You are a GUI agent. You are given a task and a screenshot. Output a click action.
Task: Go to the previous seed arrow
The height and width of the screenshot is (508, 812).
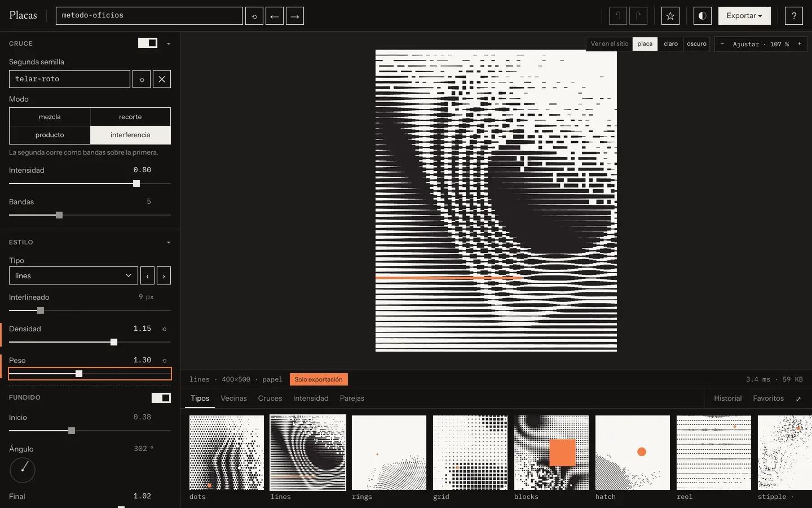(275, 16)
